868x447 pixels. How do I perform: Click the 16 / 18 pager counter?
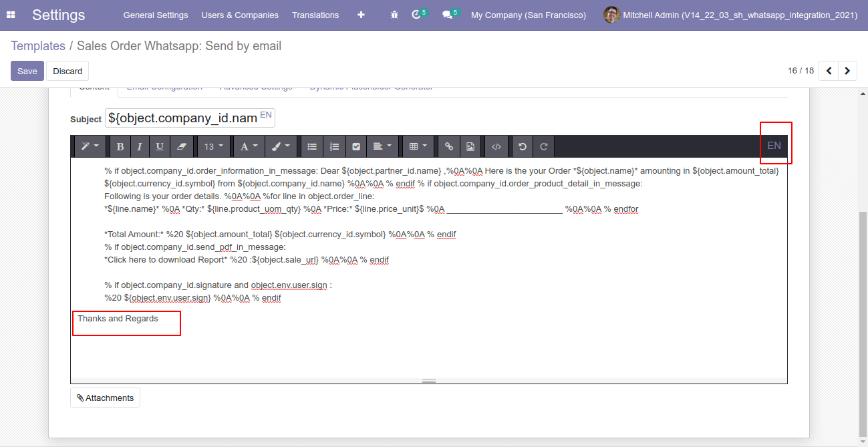click(801, 71)
